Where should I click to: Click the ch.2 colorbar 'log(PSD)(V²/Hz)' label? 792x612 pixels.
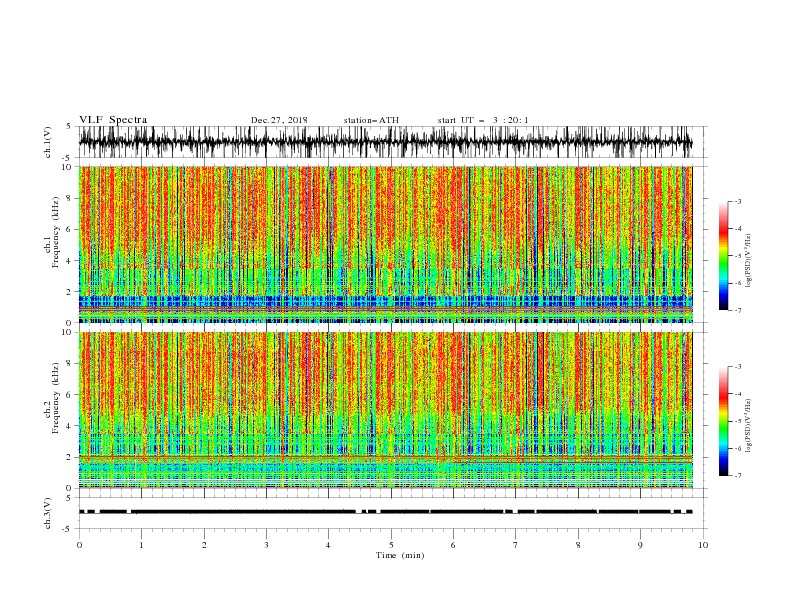point(748,426)
